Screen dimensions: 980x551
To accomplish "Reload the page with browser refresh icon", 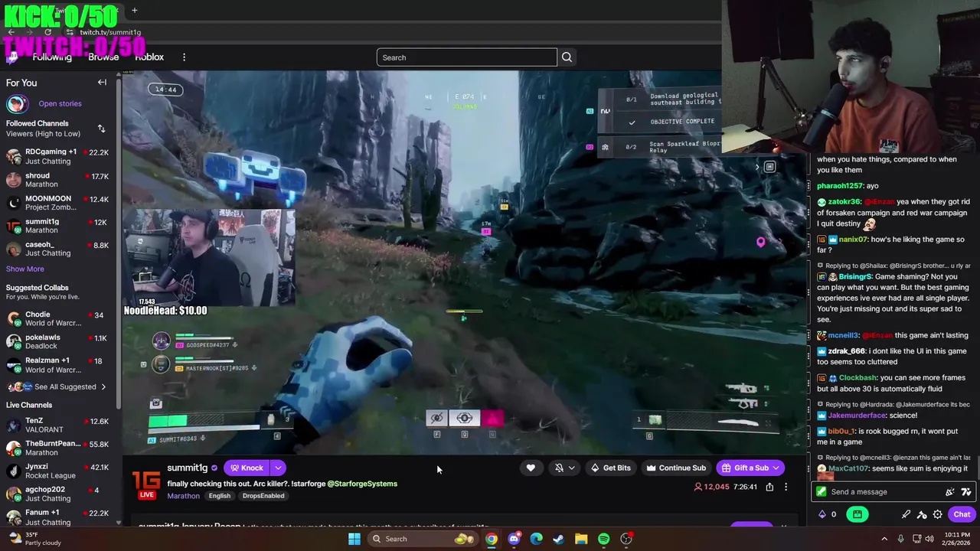I will tap(47, 32).
